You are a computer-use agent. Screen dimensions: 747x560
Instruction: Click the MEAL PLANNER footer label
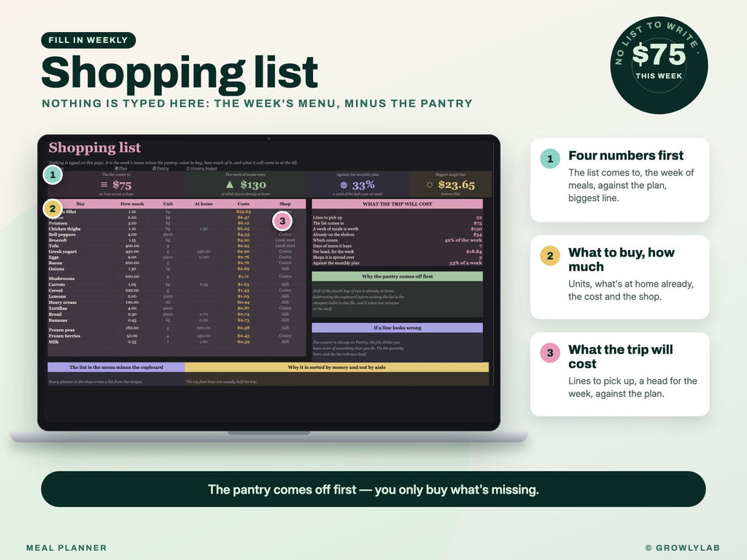[66, 548]
